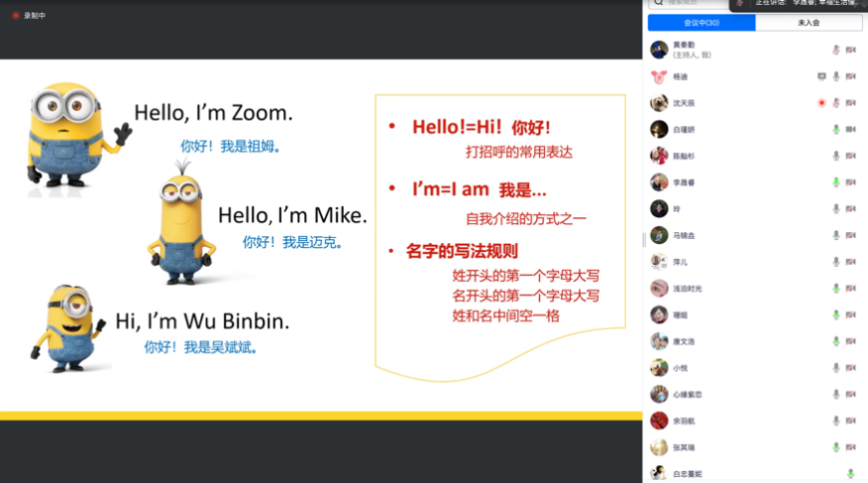Toggle the microphone for 唐文浩
Screen dimensions: 868x483
tap(836, 341)
